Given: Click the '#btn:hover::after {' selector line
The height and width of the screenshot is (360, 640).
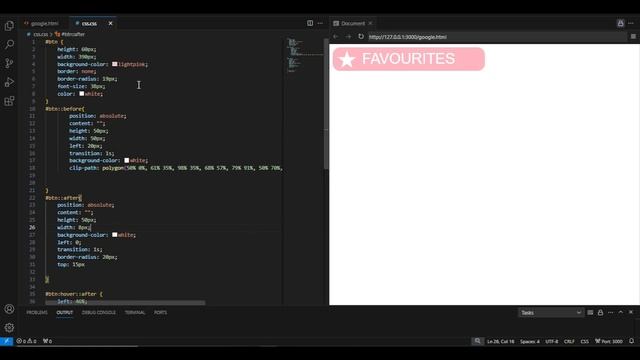Looking at the screenshot, I should (74, 294).
